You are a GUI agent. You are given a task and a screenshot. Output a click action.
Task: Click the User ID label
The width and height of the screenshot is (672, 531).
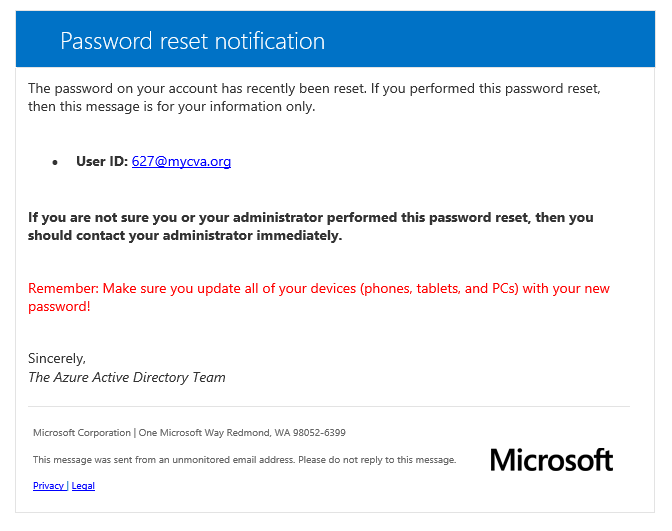pyautogui.click(x=102, y=161)
